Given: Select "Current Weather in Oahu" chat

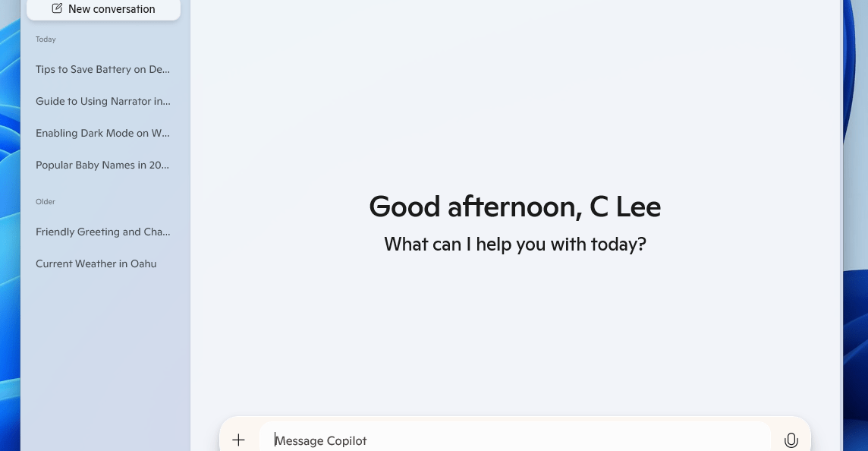Looking at the screenshot, I should pos(96,263).
